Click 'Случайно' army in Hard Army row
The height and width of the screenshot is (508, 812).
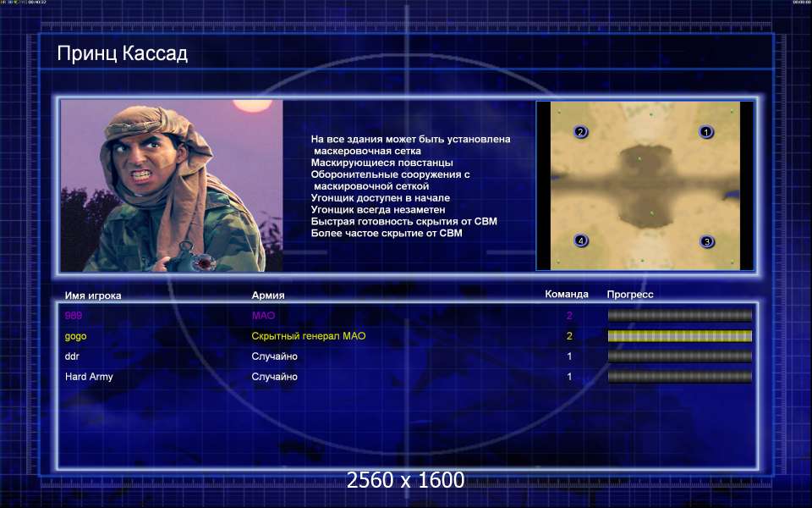(x=274, y=376)
